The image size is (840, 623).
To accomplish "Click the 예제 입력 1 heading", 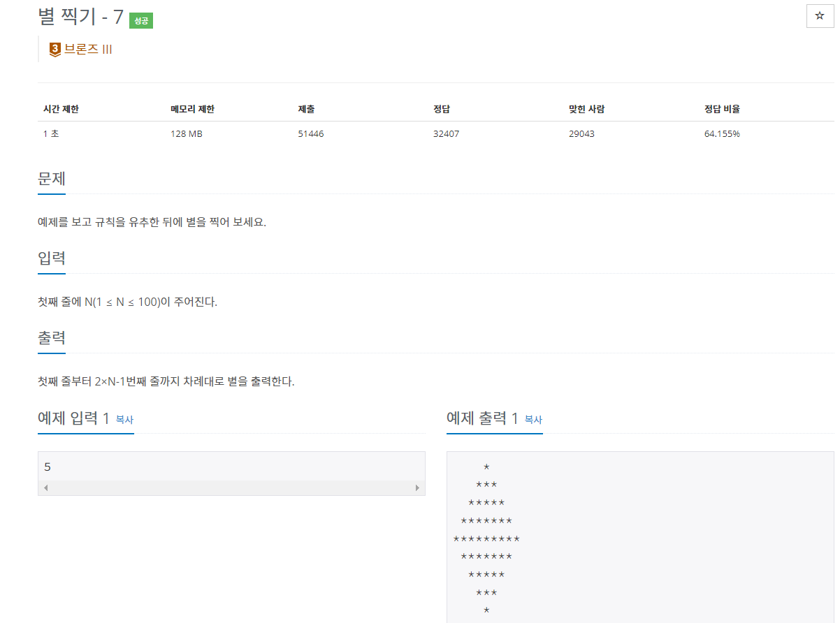I will tap(73, 418).
